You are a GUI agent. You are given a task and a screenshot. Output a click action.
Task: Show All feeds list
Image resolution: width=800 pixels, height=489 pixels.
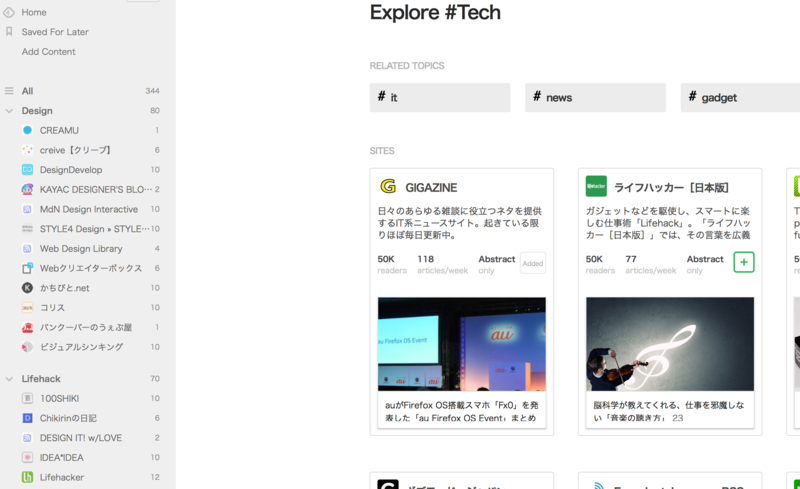pos(28,91)
